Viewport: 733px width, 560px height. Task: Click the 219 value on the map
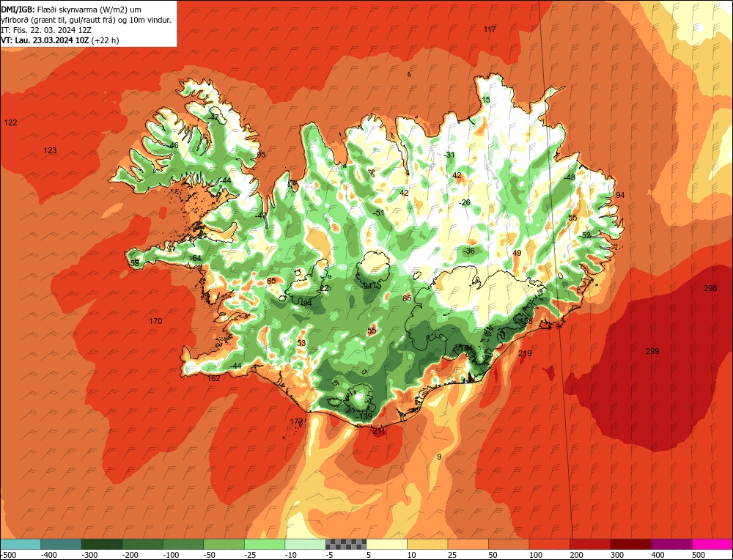click(525, 353)
